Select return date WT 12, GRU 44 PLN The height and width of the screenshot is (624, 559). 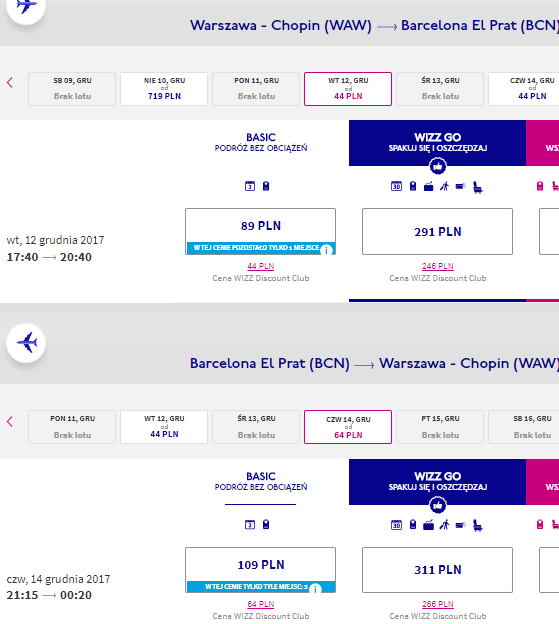click(164, 427)
